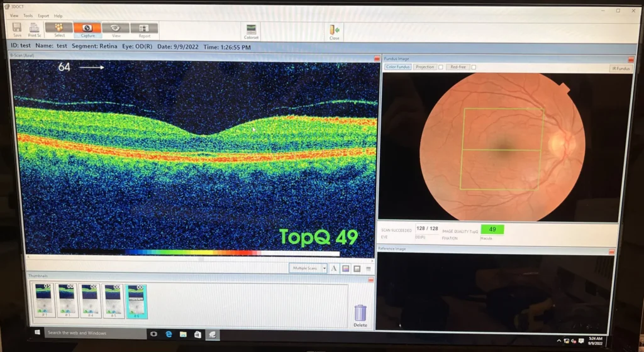Image resolution: width=644 pixels, height=352 pixels.
Task: Click the green scan box on fundus image
Action: [502, 149]
